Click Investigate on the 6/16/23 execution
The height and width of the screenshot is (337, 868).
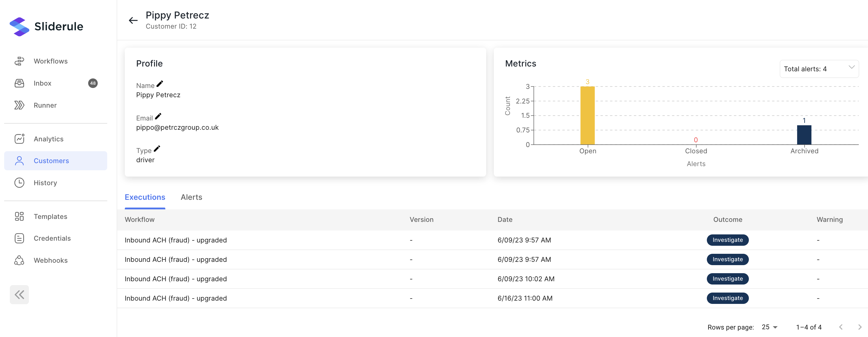(x=727, y=298)
